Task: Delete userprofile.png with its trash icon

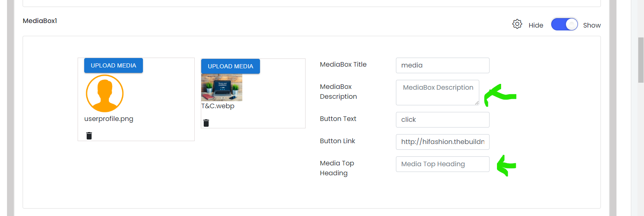Action: pyautogui.click(x=89, y=136)
